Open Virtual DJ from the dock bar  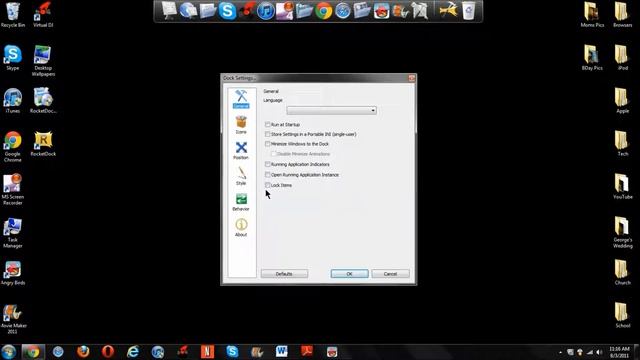click(x=247, y=11)
